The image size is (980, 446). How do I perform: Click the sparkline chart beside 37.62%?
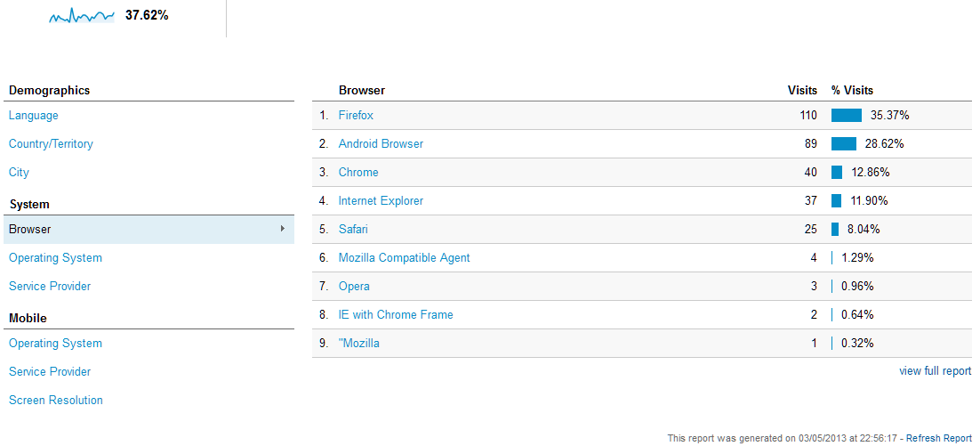pos(82,16)
